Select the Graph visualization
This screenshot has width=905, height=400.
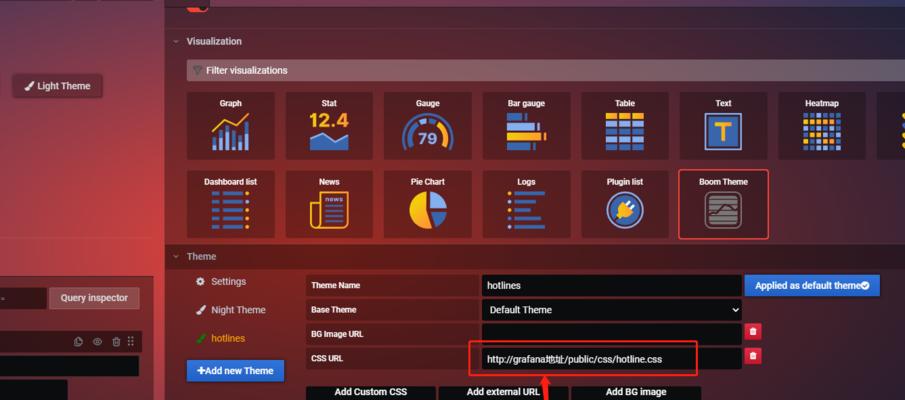pyautogui.click(x=230, y=126)
